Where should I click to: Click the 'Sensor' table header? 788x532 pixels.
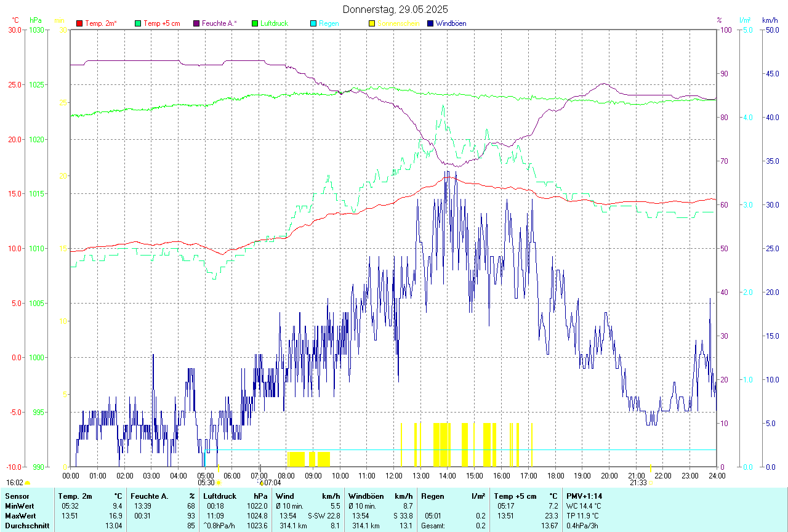[17, 496]
